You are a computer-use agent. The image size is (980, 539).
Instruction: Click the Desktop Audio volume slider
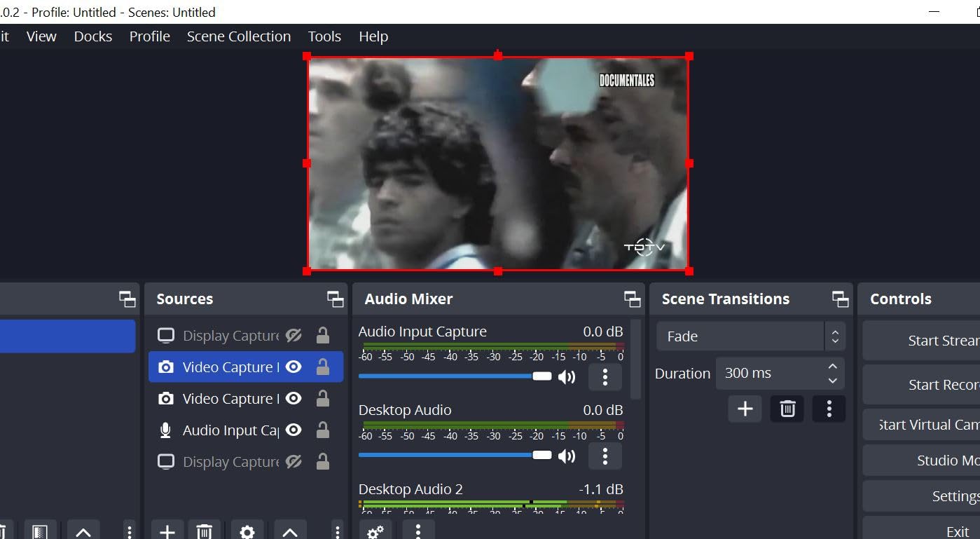455,456
